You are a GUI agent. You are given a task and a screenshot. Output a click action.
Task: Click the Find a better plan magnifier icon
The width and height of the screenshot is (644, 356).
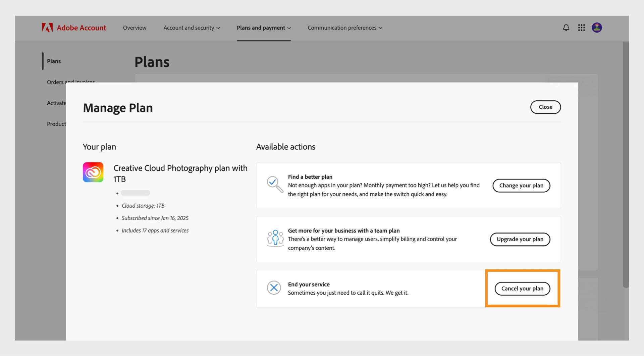274,185
